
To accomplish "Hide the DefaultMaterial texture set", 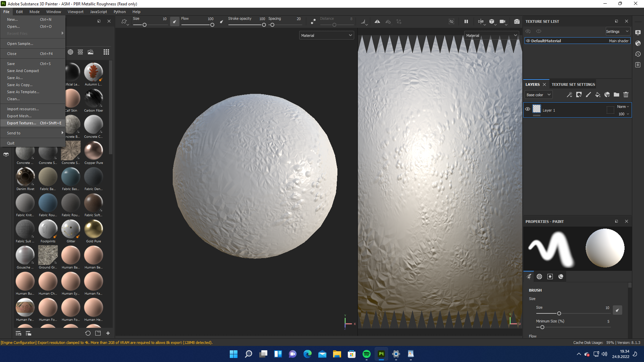I will (528, 41).
